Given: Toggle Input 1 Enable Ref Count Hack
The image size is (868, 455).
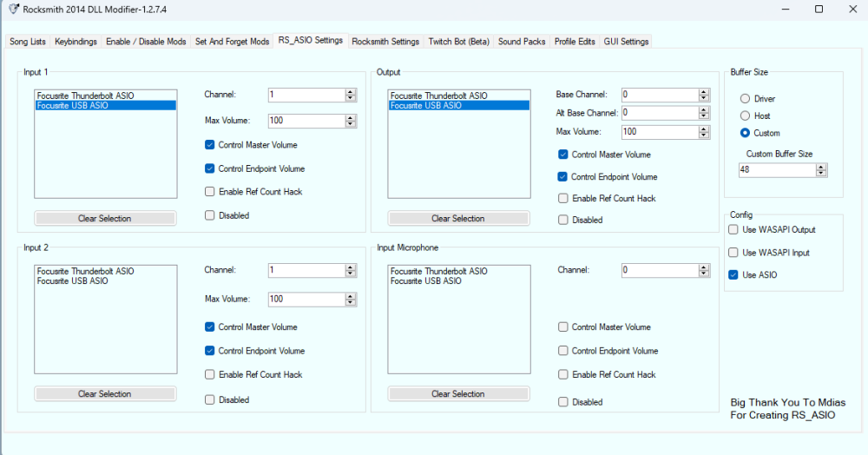Looking at the screenshot, I should click(210, 192).
